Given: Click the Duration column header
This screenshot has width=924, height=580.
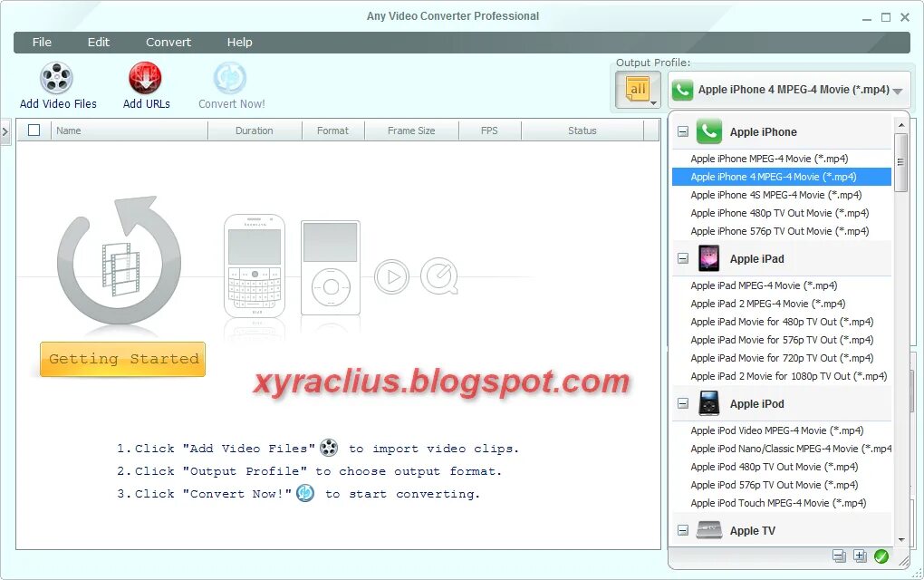Looking at the screenshot, I should (x=255, y=130).
